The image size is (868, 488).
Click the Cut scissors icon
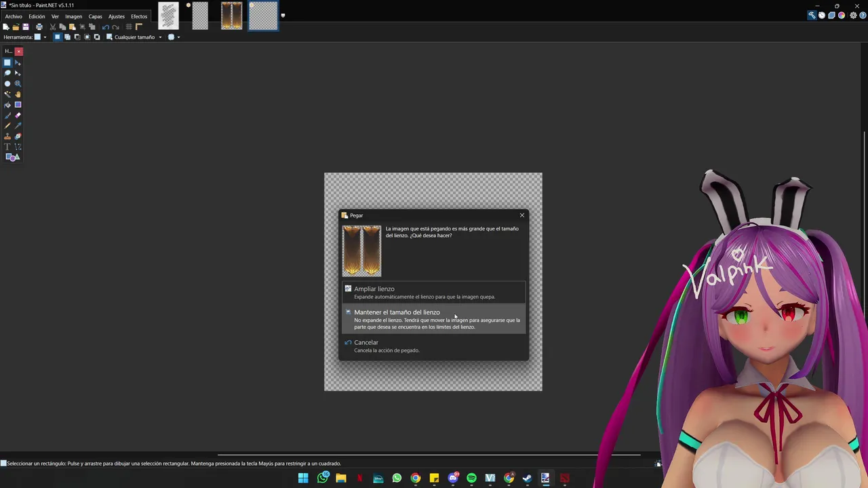(x=53, y=27)
